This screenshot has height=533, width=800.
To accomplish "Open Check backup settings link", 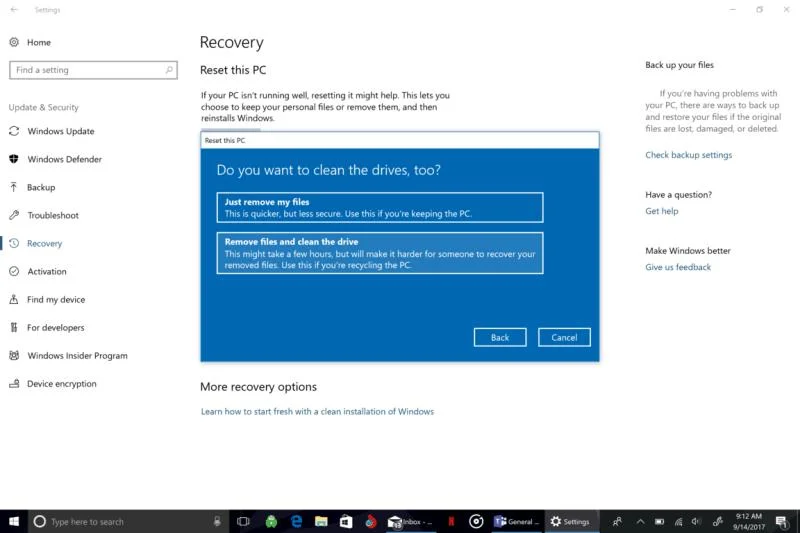I will coord(688,155).
